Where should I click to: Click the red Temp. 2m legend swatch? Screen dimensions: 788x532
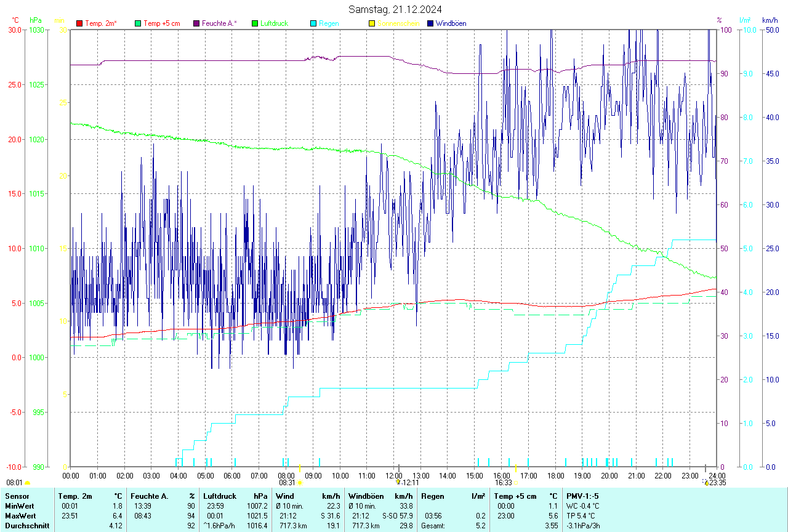[79, 23]
